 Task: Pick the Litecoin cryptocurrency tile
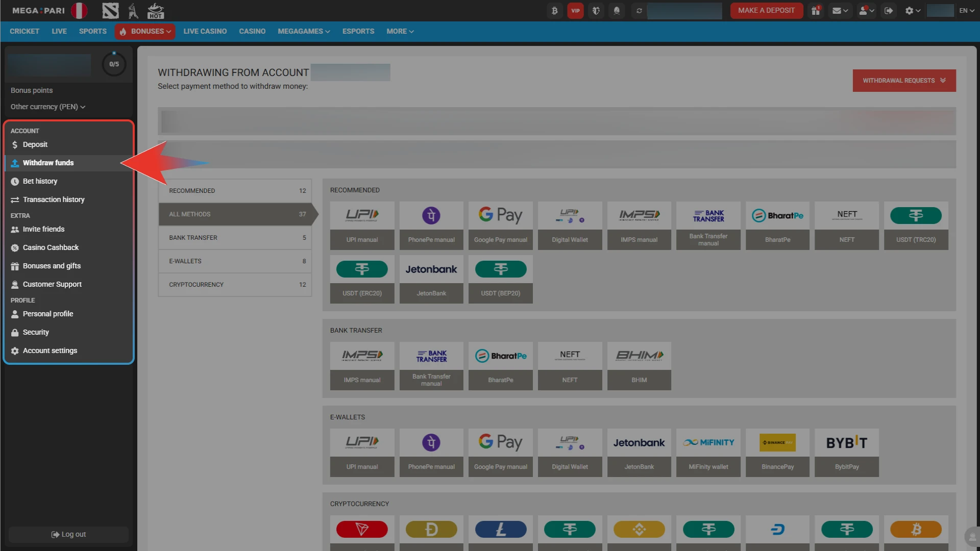[501, 533]
